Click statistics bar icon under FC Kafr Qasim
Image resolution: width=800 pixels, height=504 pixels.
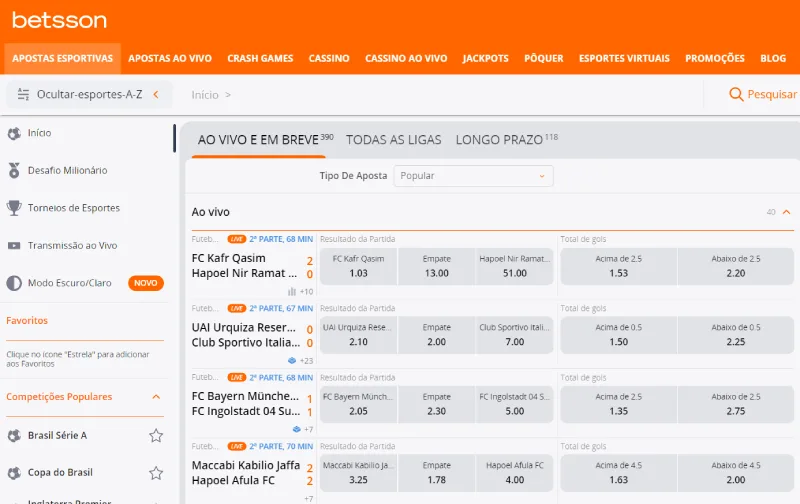coord(292,292)
